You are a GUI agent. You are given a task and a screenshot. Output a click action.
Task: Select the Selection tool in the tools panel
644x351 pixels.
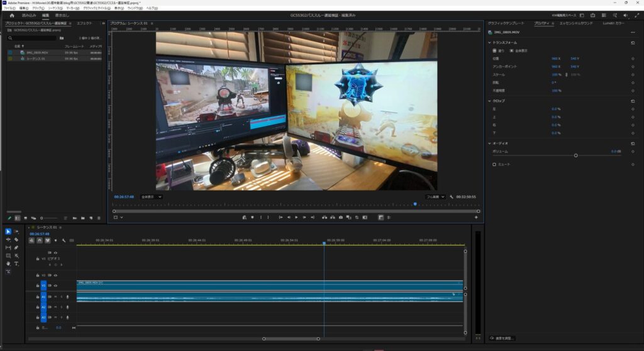coord(8,231)
